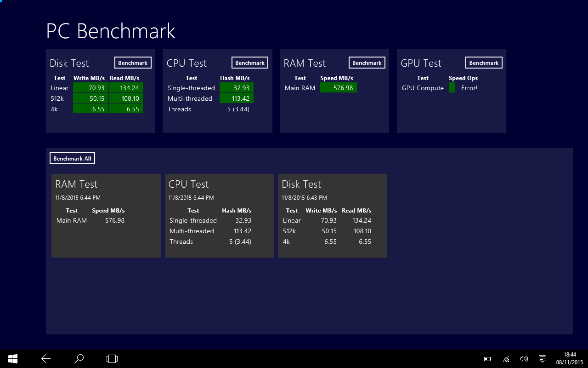
Task: Select Threads value 5 (3.44) in top CPU Test
Action: pyautogui.click(x=238, y=109)
